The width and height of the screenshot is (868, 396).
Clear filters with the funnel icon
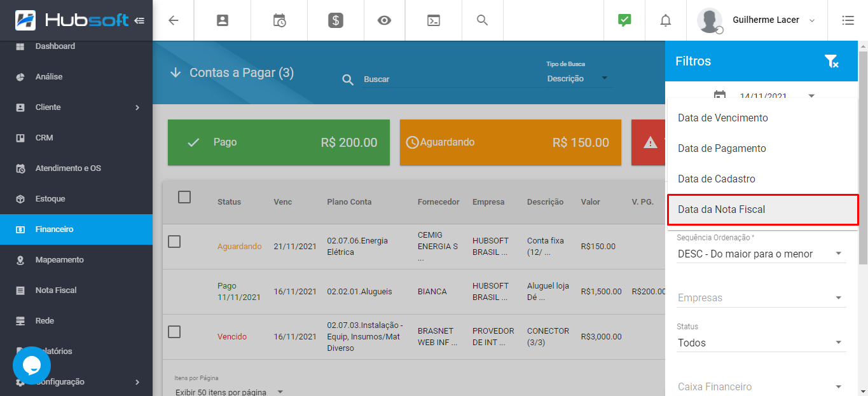point(831,62)
